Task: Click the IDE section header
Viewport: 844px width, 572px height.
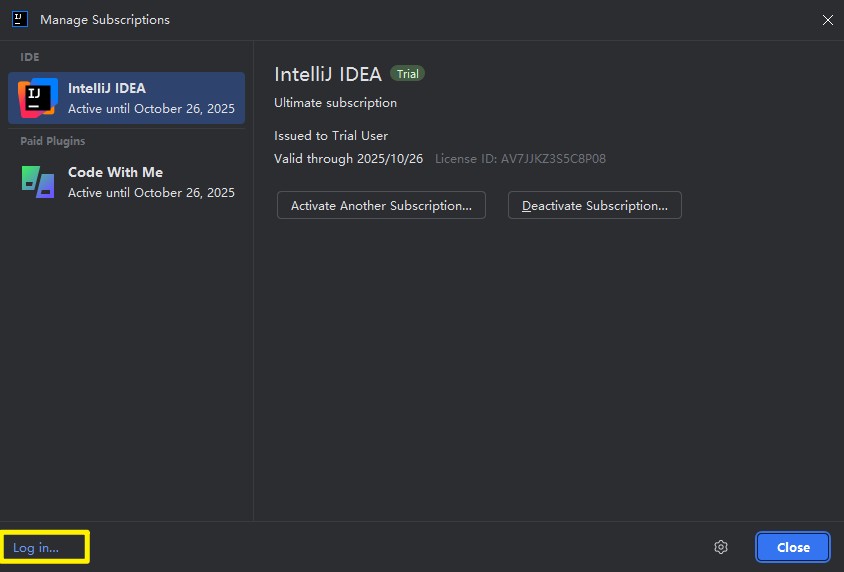Action: pos(30,57)
